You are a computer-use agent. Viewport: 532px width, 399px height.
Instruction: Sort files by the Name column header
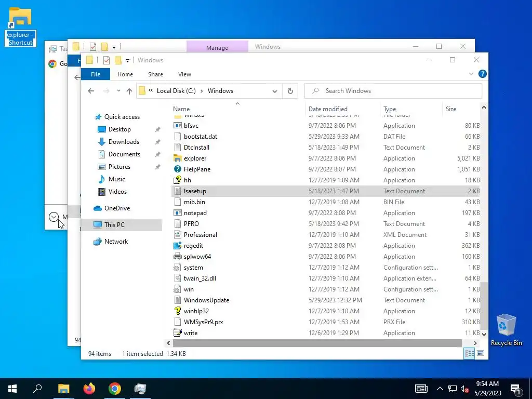click(181, 109)
